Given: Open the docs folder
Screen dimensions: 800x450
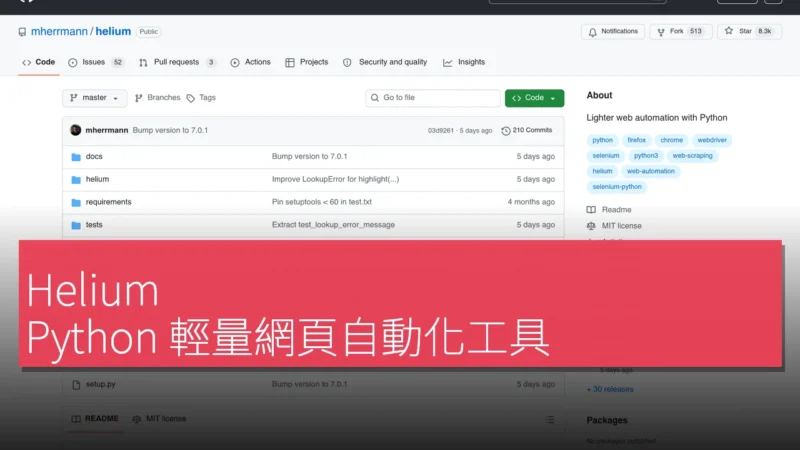Looking at the screenshot, I should [x=94, y=157].
